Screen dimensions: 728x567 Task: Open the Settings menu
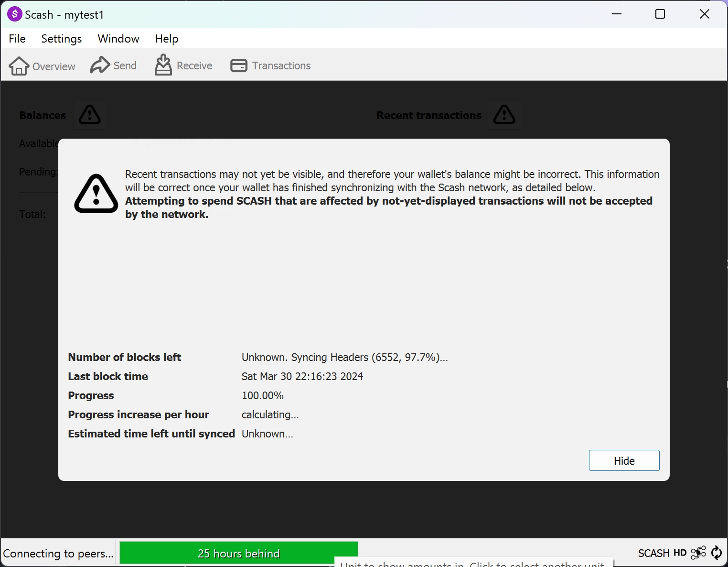62,39
